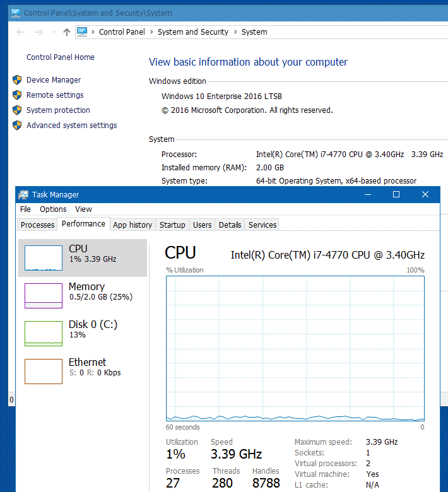Viewport: 448px width, 492px height.
Task: Open the File menu in Task Manager
Action: pyautogui.click(x=25, y=209)
